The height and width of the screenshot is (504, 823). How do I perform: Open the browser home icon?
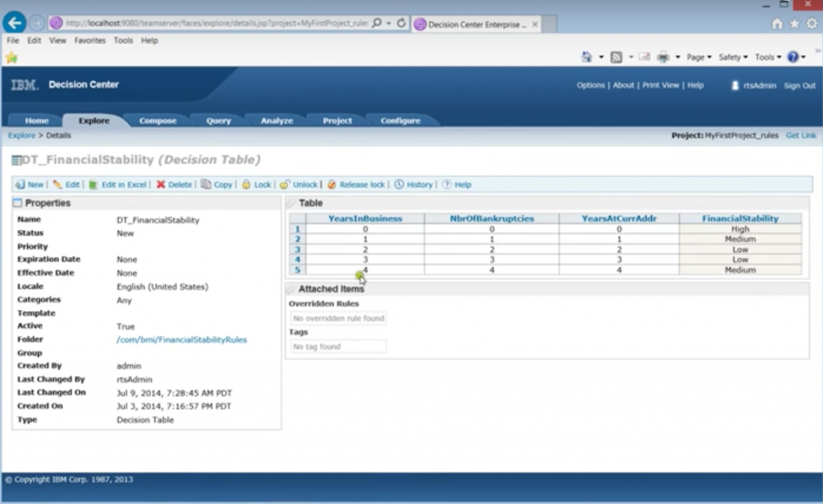tap(777, 23)
